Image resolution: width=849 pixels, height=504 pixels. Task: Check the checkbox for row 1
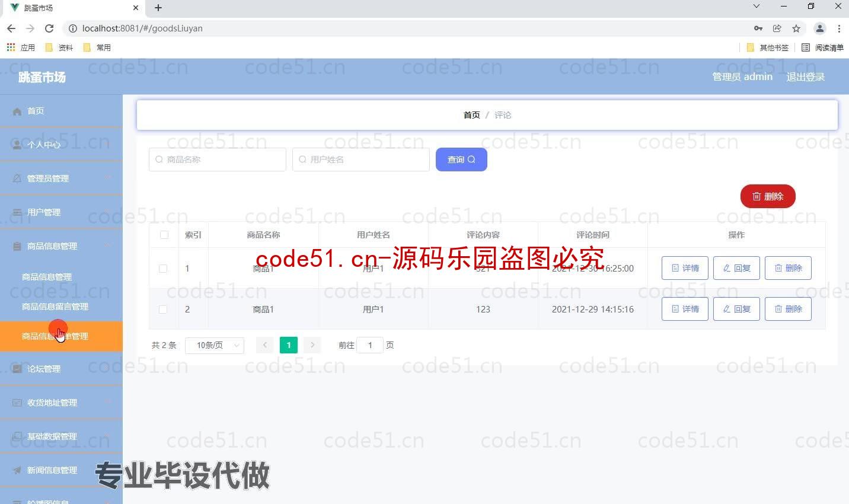[x=163, y=269]
